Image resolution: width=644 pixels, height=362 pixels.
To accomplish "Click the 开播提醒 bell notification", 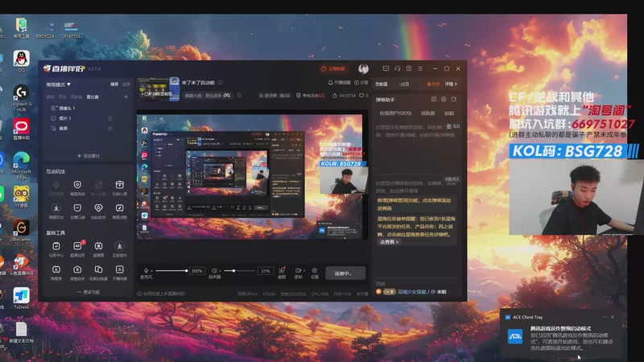I will 339,83.
